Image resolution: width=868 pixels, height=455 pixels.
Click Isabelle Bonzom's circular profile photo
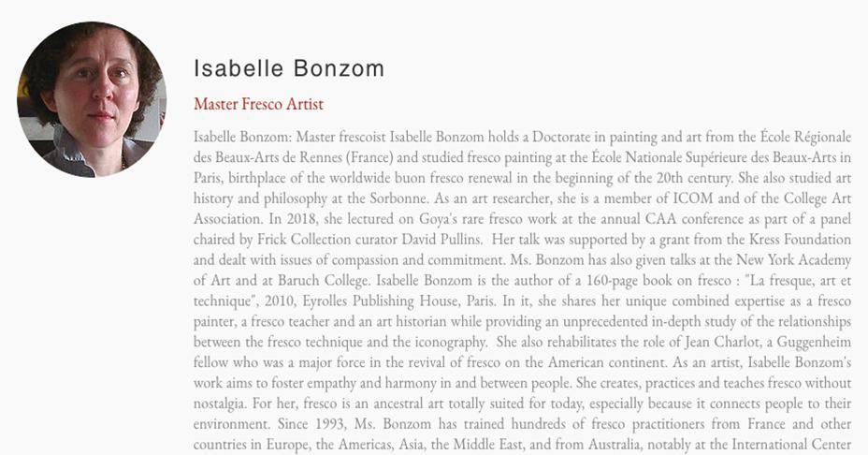[x=92, y=99]
